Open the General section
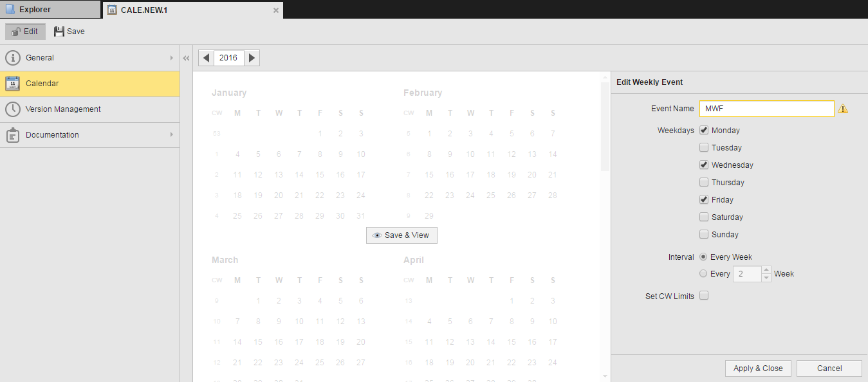This screenshot has height=382, width=868. tap(89, 58)
